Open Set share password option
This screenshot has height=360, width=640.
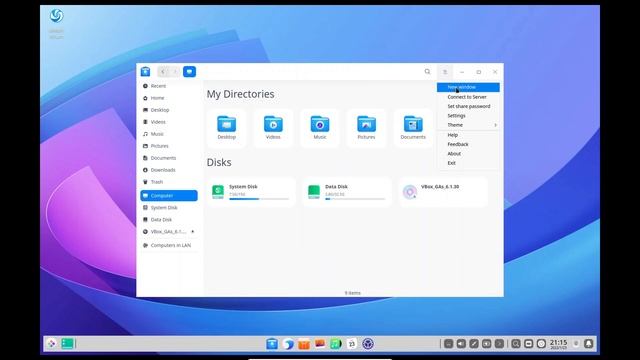[x=468, y=106]
